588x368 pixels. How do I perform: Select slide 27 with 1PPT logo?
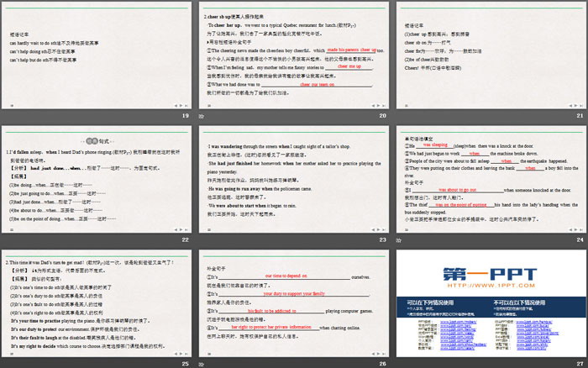(x=490, y=302)
